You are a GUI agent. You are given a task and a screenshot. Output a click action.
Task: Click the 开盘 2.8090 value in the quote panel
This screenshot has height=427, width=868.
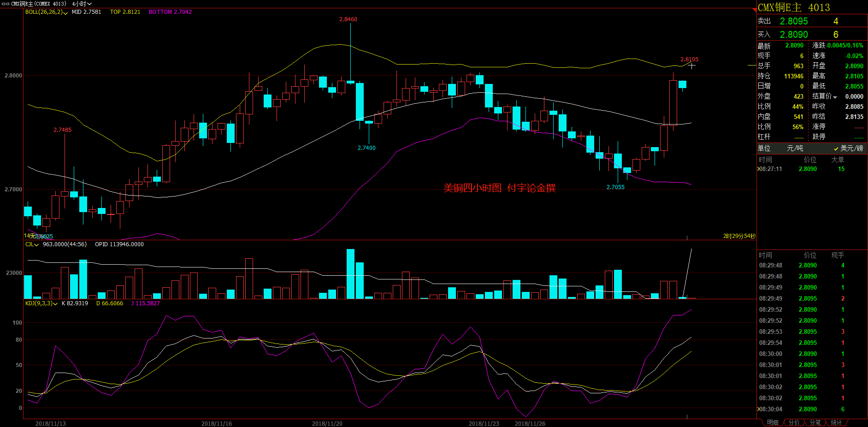854,66
